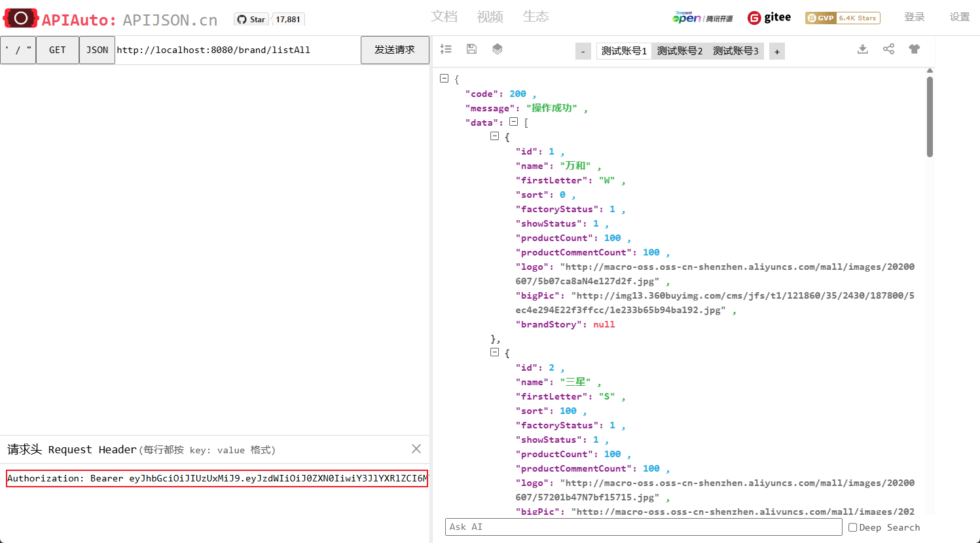This screenshot has width=980, height=543.
Task: Click the share icon
Action: pyautogui.click(x=888, y=49)
